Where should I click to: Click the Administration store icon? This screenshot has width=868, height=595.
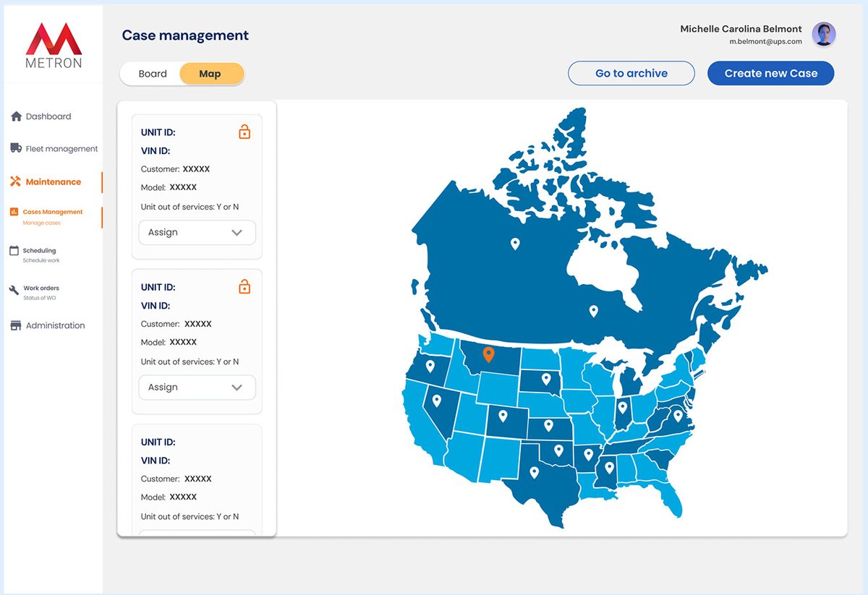click(16, 325)
